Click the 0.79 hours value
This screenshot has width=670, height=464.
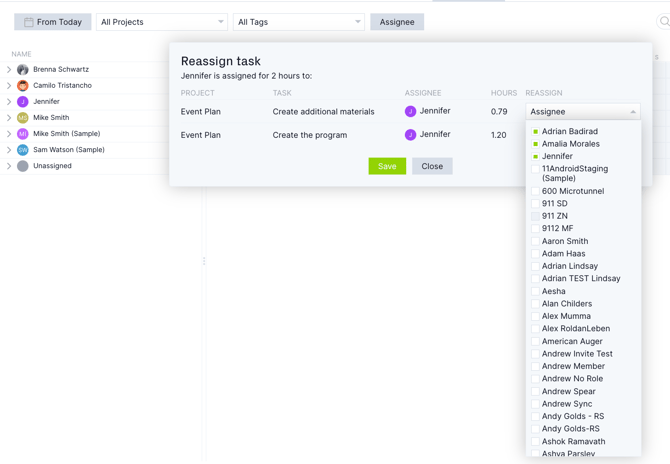pyautogui.click(x=499, y=112)
